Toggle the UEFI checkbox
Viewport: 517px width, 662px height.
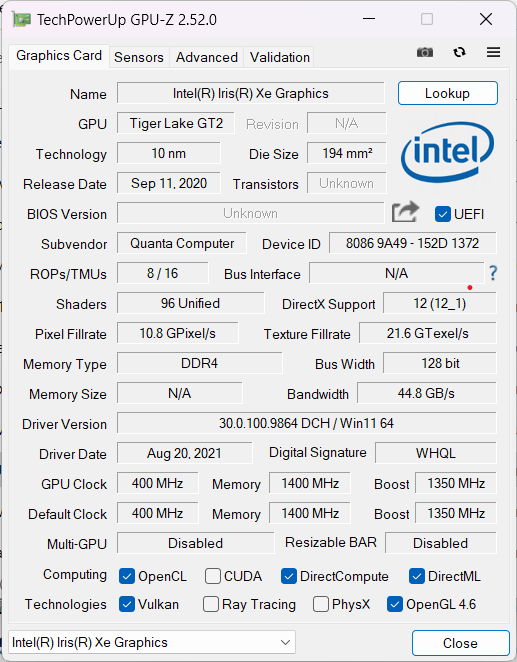pyautogui.click(x=442, y=214)
